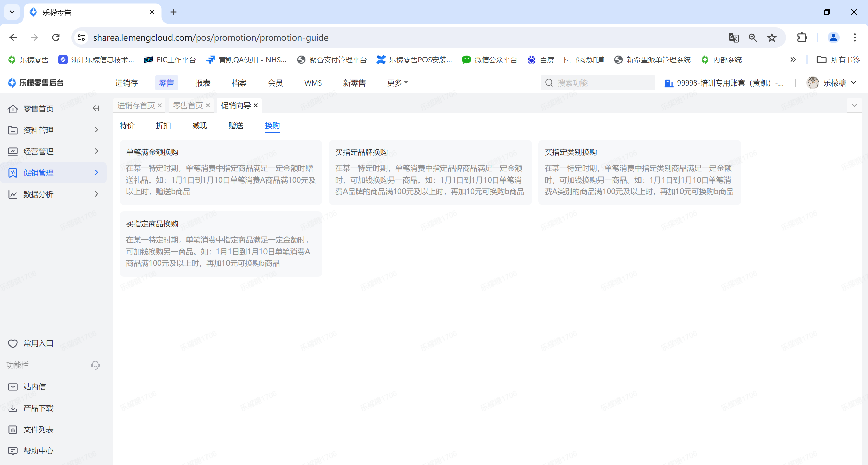
Task: Open the 更多 dropdown menu
Action: [x=397, y=83]
